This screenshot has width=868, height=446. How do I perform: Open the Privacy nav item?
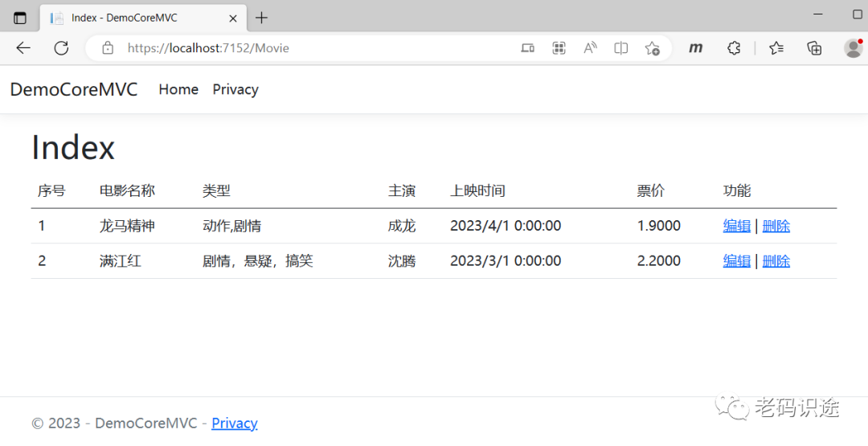coord(235,89)
